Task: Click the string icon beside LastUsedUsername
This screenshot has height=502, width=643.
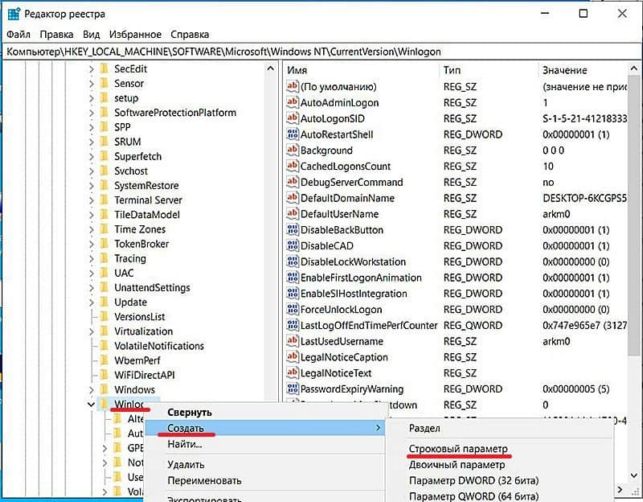Action: [292, 341]
